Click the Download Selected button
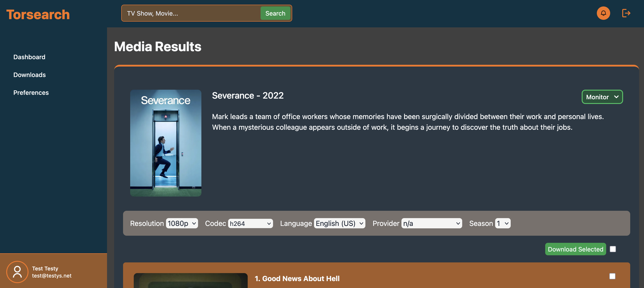This screenshot has height=288, width=644. coord(575,249)
